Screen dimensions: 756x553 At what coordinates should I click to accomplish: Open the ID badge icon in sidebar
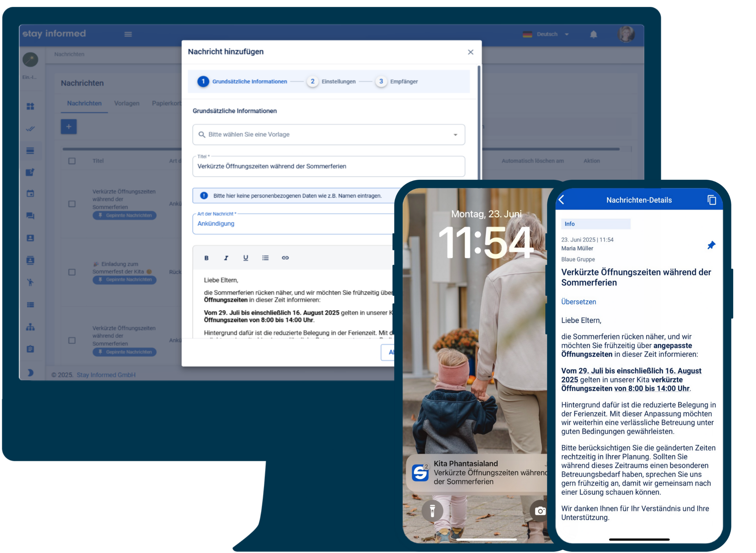click(x=30, y=260)
